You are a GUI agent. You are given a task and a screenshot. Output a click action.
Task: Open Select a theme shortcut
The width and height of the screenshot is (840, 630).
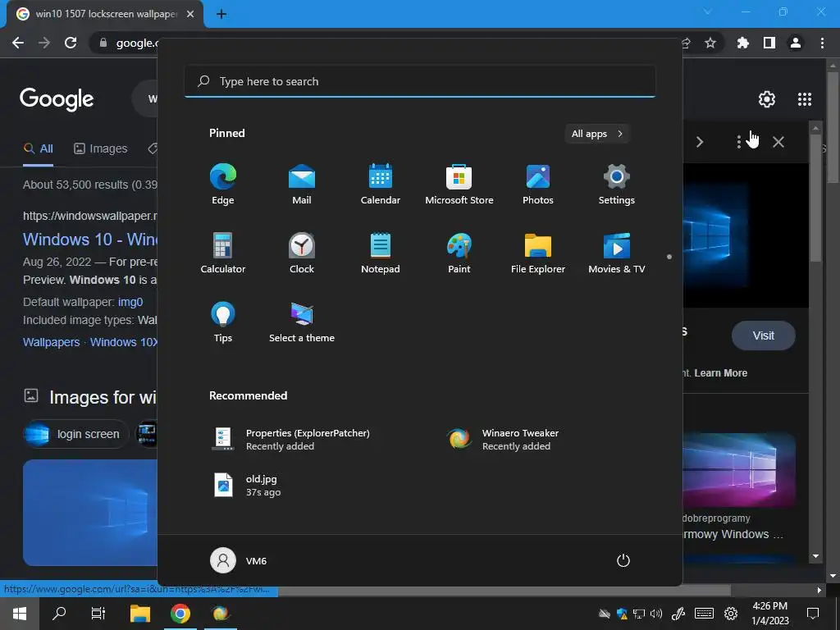[x=302, y=322]
